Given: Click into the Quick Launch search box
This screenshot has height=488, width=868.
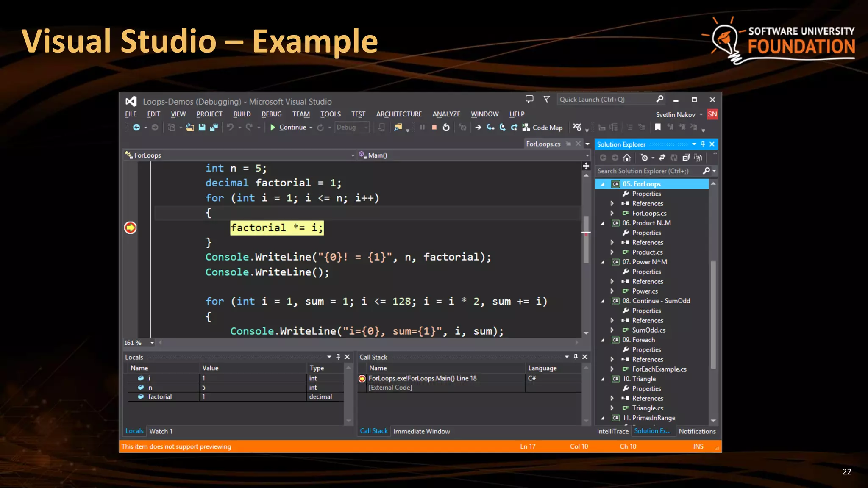Looking at the screenshot, I should point(610,100).
